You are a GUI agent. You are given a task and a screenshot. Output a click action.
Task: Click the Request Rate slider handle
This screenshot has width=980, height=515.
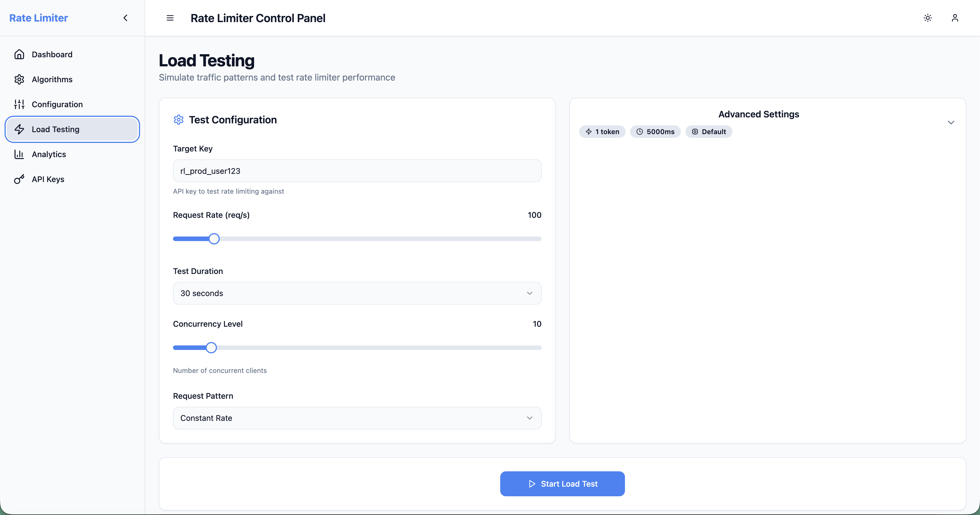click(x=214, y=239)
